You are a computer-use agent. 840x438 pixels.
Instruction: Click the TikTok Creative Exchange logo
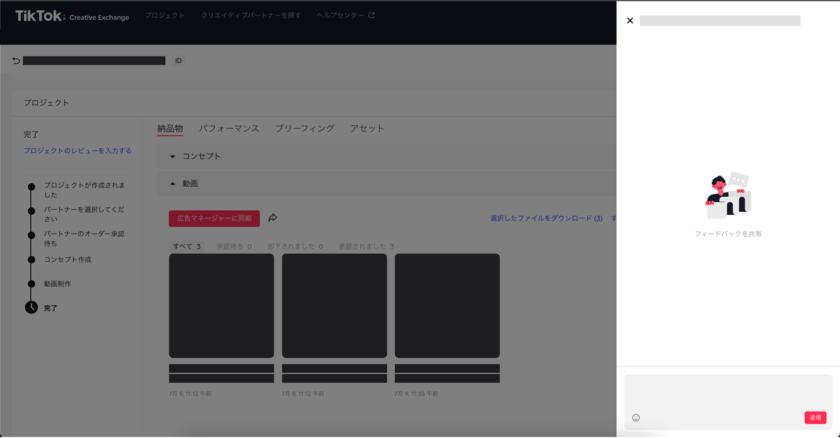tap(72, 16)
